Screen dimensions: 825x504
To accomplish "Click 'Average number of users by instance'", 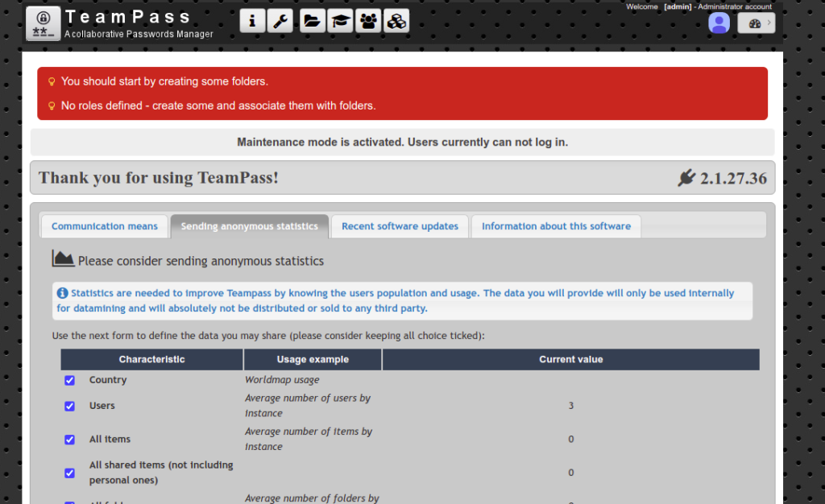I will point(308,405).
